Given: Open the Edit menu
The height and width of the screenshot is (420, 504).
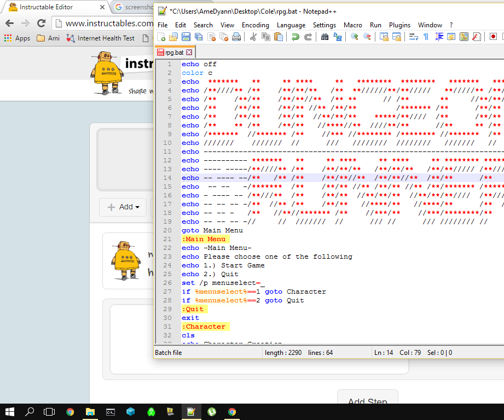Looking at the screenshot, I should (181, 25).
